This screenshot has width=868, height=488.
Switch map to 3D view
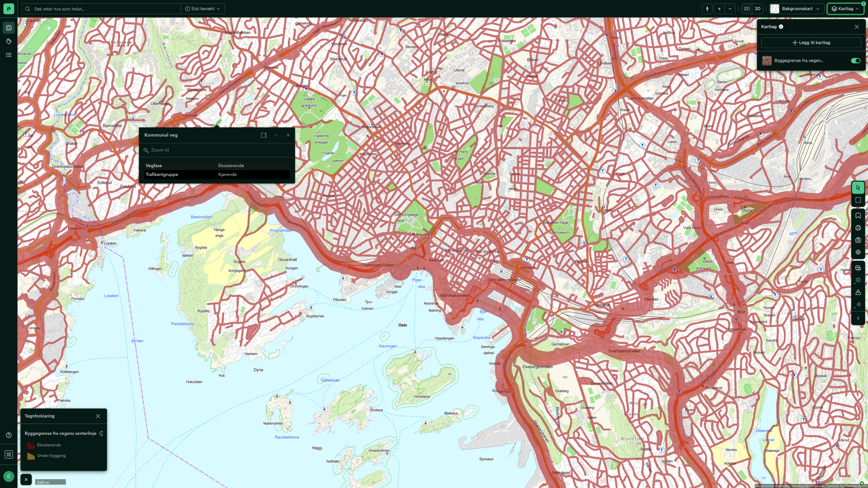tap(757, 9)
